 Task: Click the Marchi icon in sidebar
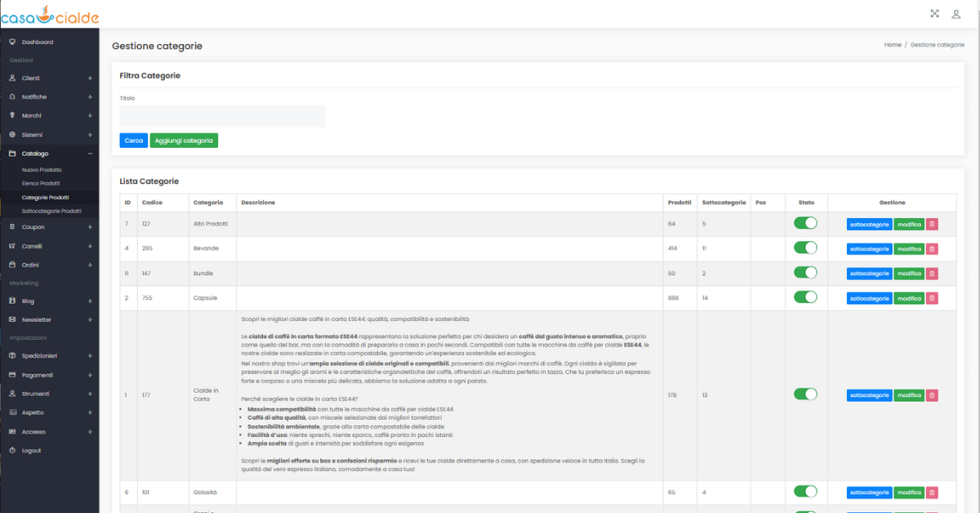(12, 116)
